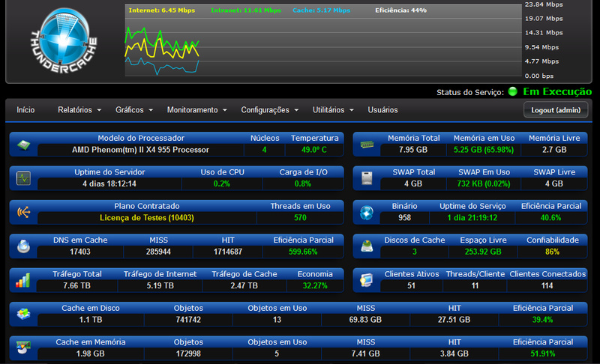Click the 17403 DNS em Cache value
The image size is (600, 364).
pos(80,252)
